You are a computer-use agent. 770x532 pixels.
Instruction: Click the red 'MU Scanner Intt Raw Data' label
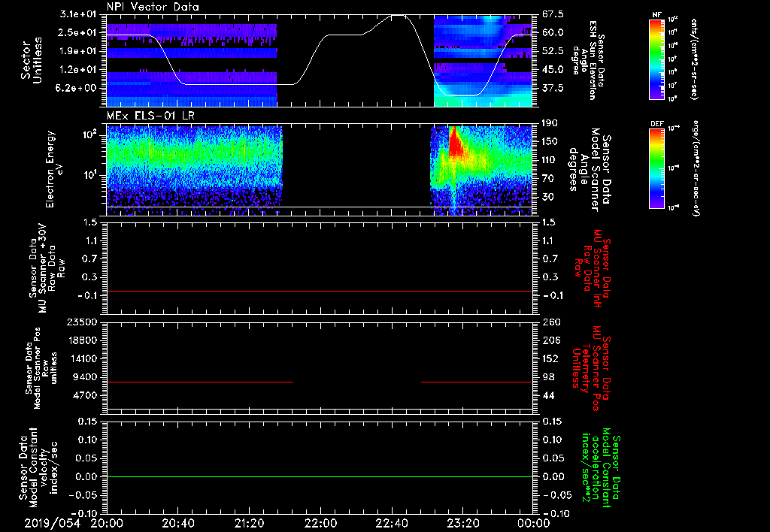593,268
